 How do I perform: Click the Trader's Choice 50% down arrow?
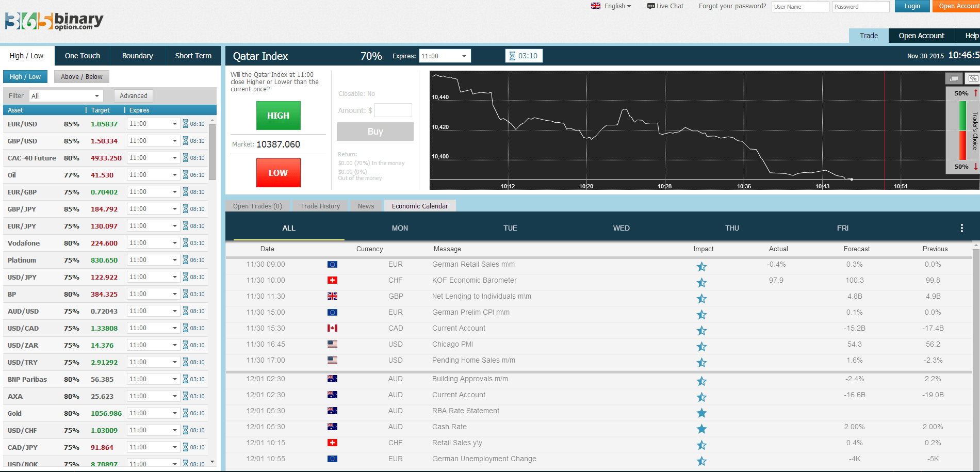(975, 167)
